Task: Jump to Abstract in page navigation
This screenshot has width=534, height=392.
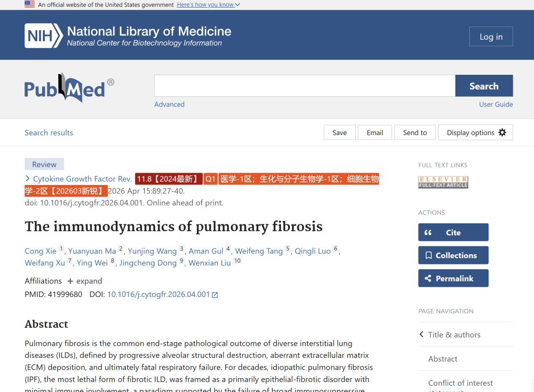Action: (x=443, y=359)
